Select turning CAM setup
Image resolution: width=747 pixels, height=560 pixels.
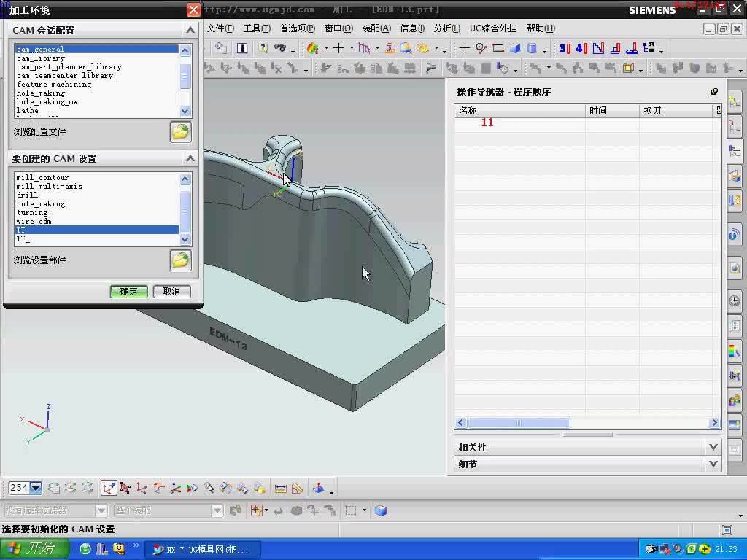(97, 212)
